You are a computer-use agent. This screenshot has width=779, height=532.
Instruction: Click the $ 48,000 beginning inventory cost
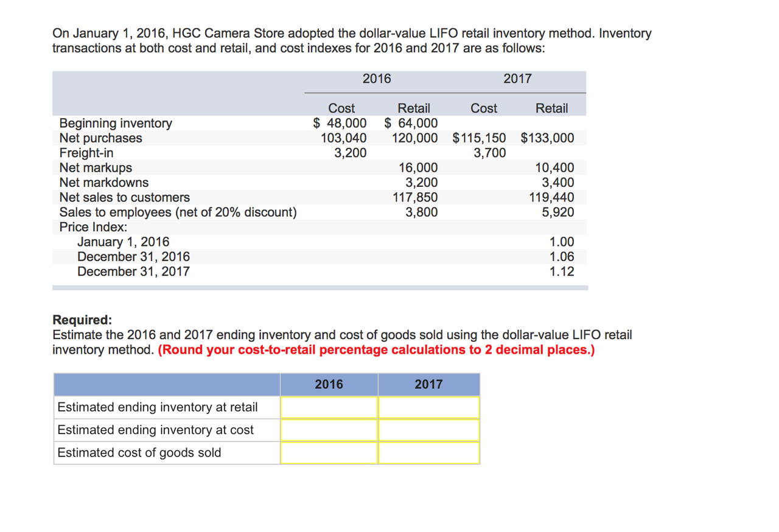340,124
